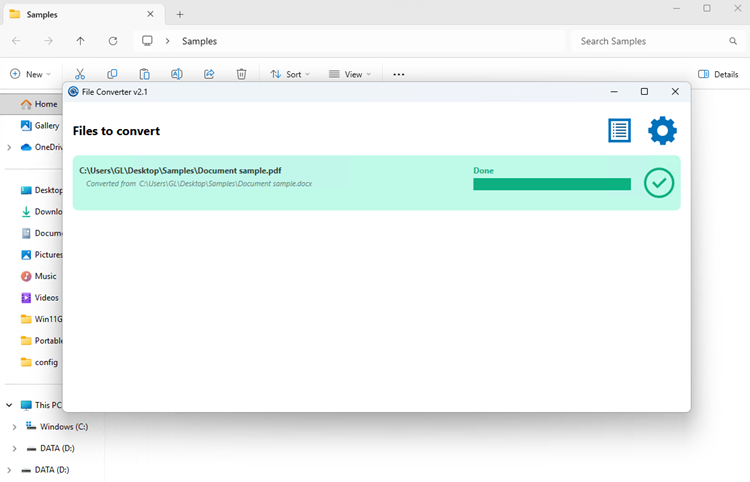The width and height of the screenshot is (750, 482).
Task: Open the Sort dropdown menu
Action: pos(290,74)
